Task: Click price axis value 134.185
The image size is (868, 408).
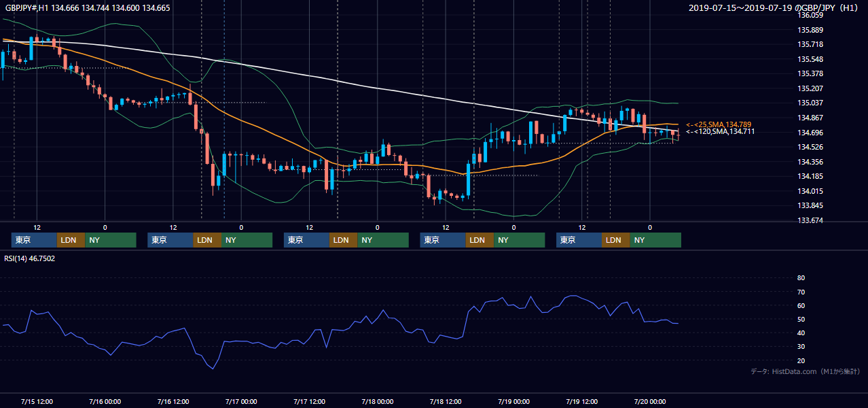Action: tap(810, 176)
